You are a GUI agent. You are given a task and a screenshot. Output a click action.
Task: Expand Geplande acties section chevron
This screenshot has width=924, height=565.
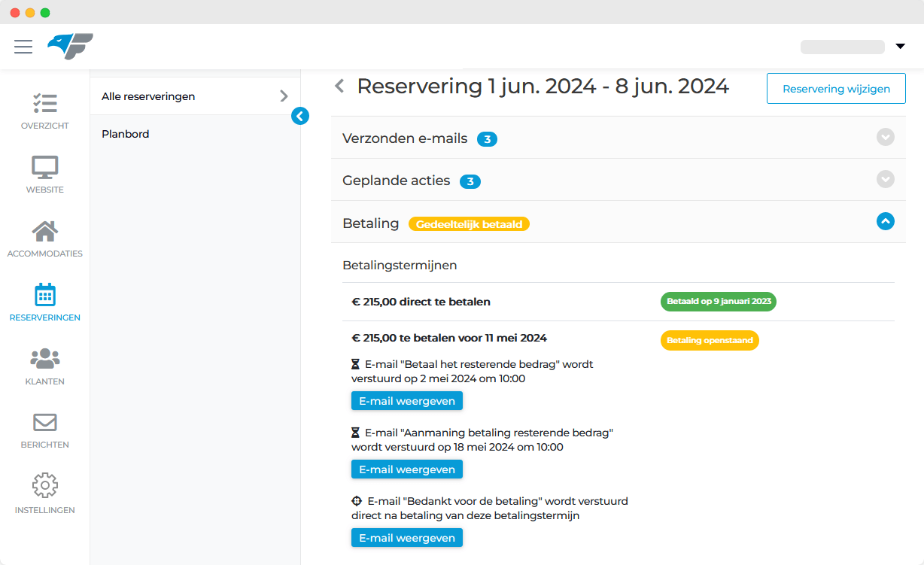[x=886, y=179]
